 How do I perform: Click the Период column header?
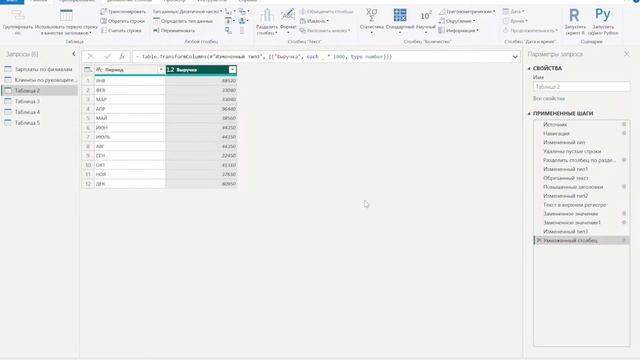point(127,70)
